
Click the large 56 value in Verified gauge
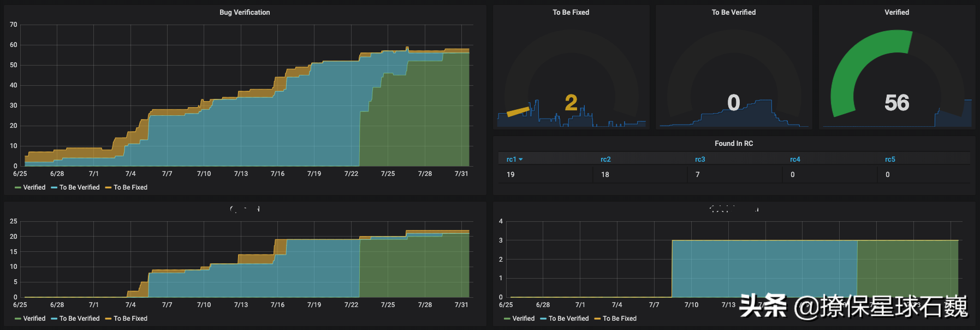click(896, 103)
